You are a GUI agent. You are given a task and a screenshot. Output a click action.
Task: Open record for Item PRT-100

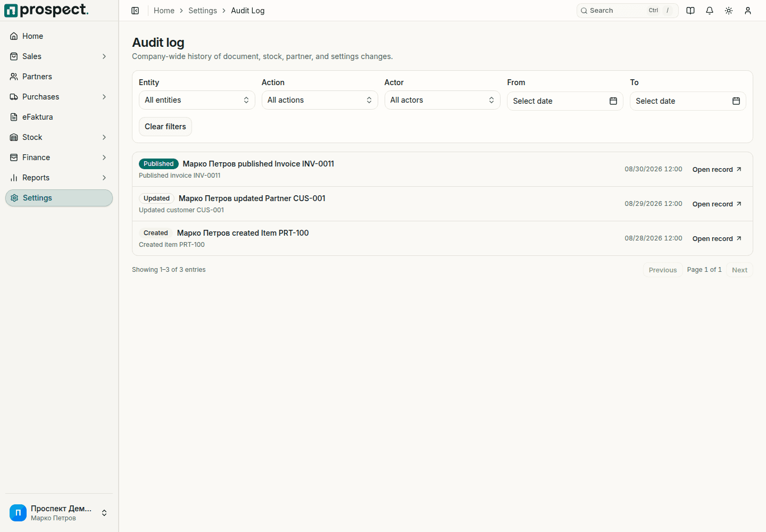pyautogui.click(x=717, y=239)
